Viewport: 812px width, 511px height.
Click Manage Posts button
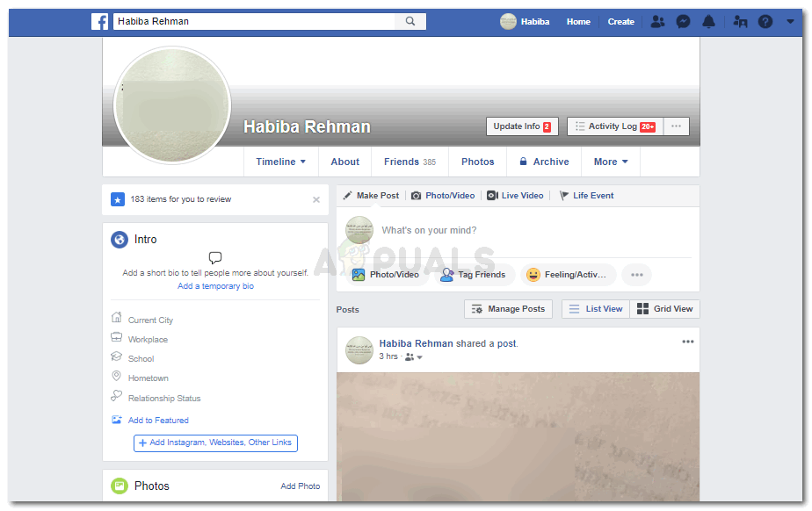point(509,309)
